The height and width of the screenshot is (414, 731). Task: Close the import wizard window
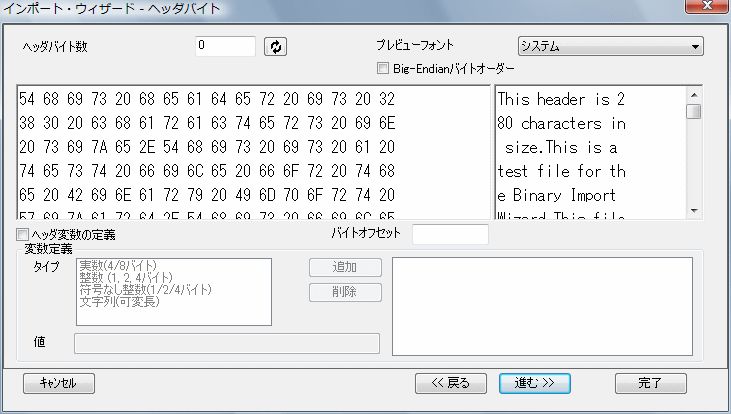click(x=707, y=6)
